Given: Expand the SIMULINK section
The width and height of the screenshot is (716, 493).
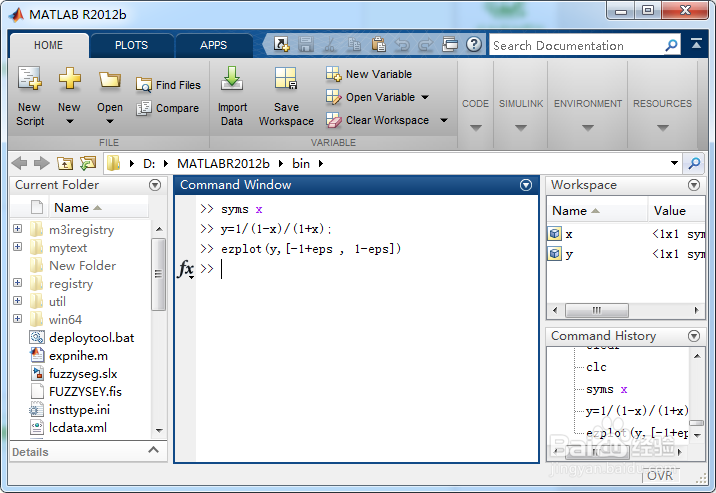Looking at the screenshot, I should (x=521, y=127).
